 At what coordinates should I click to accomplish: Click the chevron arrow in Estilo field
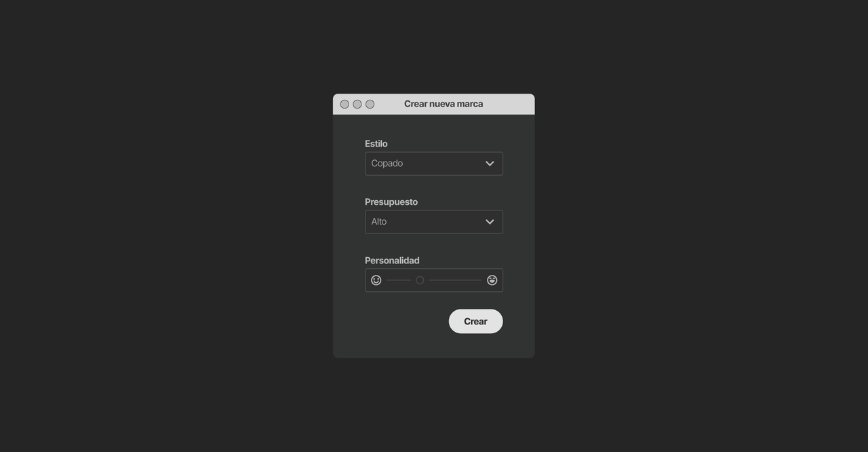(490, 164)
